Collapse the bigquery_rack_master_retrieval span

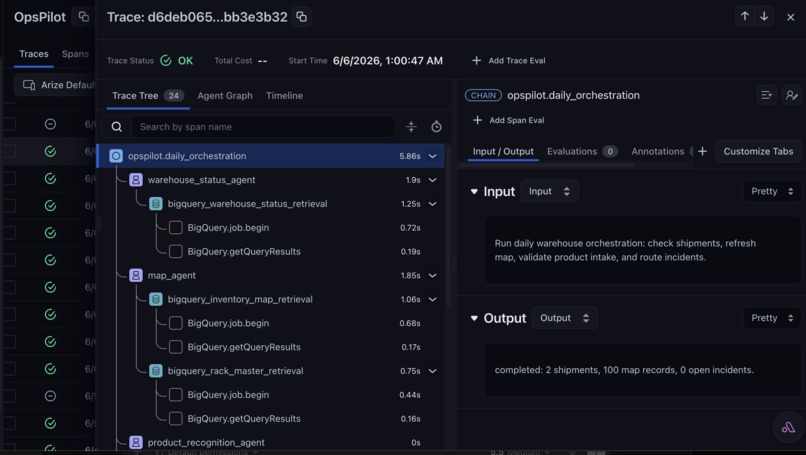click(433, 371)
